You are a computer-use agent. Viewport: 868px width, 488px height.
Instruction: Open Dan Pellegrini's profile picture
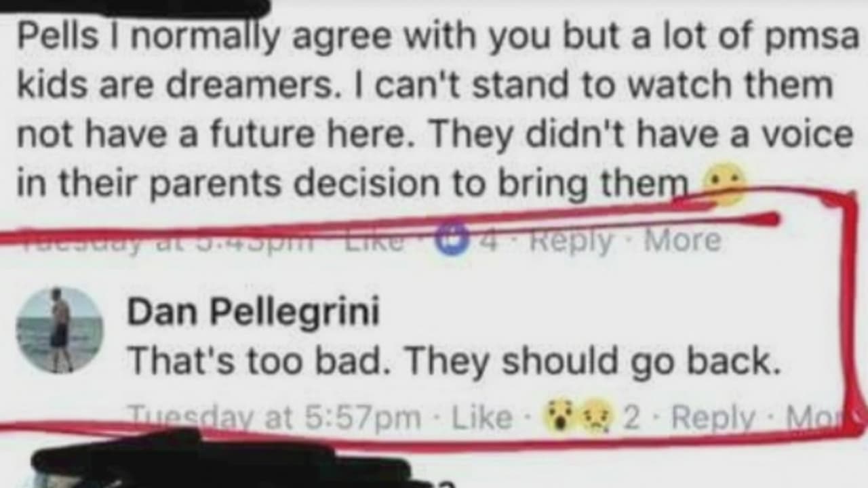[60, 330]
